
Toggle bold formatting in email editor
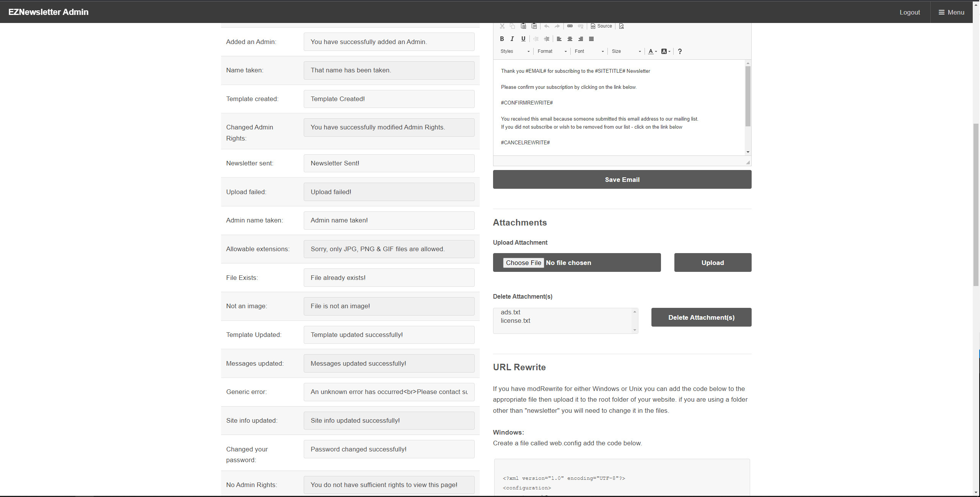tap(502, 39)
